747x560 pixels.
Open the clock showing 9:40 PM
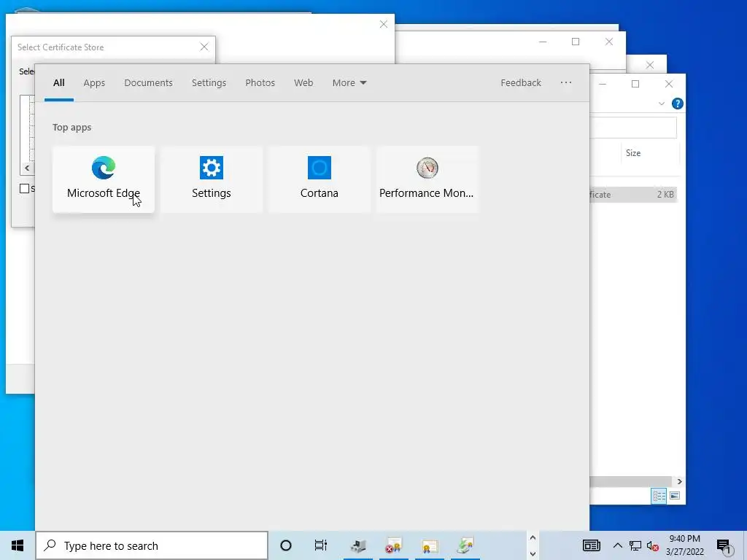(684, 545)
